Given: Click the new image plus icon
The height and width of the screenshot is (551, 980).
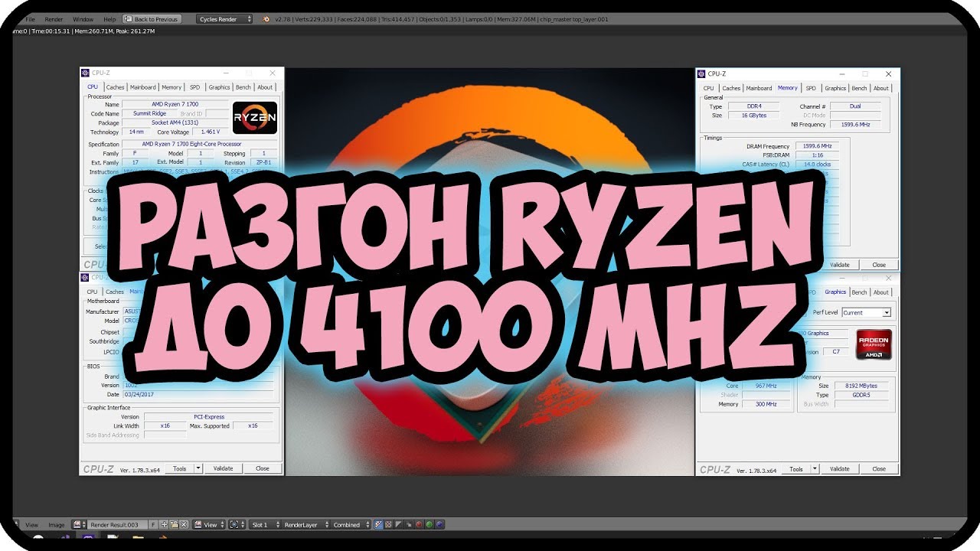Looking at the screenshot, I should (164, 525).
